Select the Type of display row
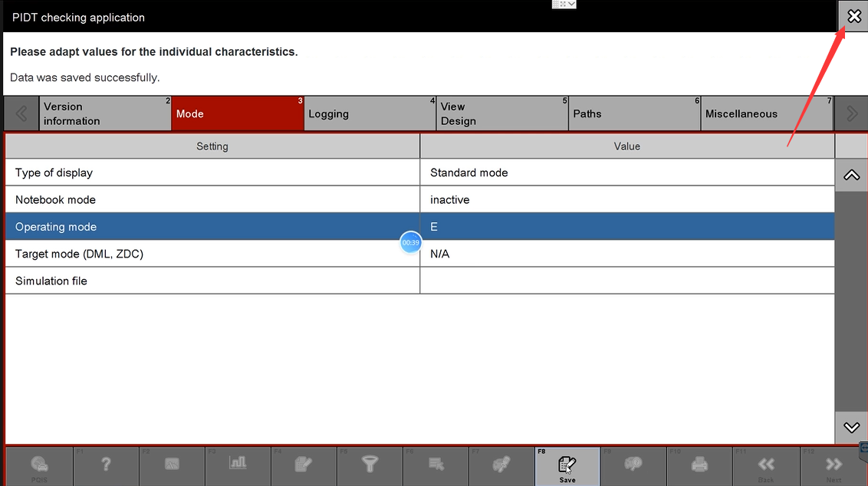 click(x=212, y=172)
